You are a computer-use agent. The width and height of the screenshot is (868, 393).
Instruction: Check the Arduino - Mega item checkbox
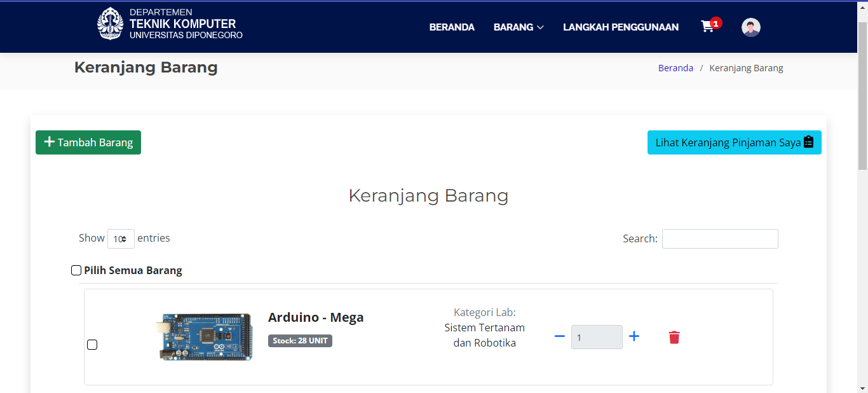(x=92, y=345)
